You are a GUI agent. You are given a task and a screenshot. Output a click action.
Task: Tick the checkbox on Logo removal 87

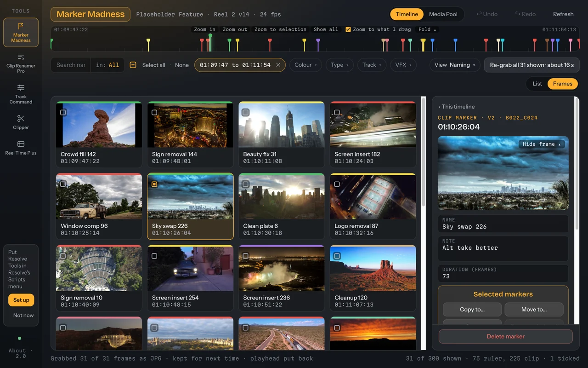point(337,184)
